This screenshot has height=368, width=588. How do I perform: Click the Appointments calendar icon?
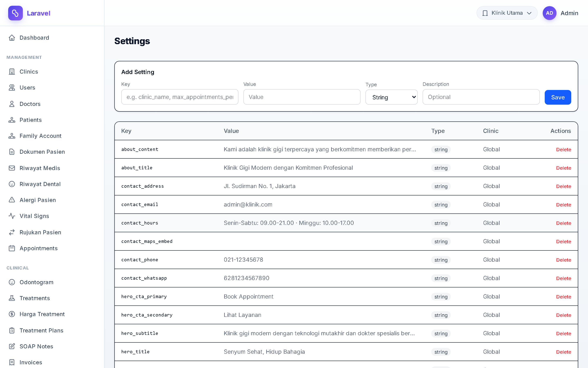pos(12,248)
